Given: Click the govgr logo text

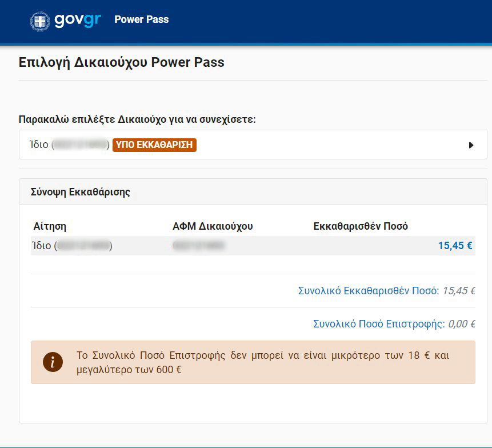Looking at the screenshot, I should tap(78, 20).
